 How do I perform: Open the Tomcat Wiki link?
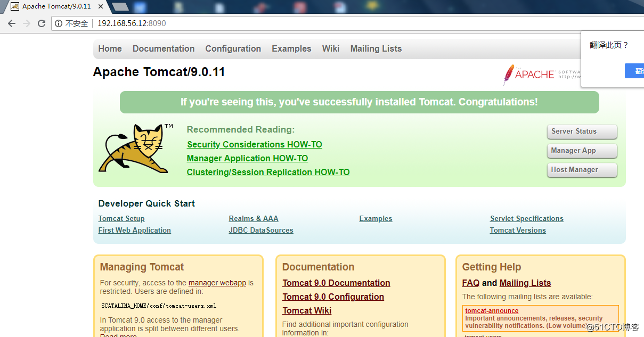307,311
